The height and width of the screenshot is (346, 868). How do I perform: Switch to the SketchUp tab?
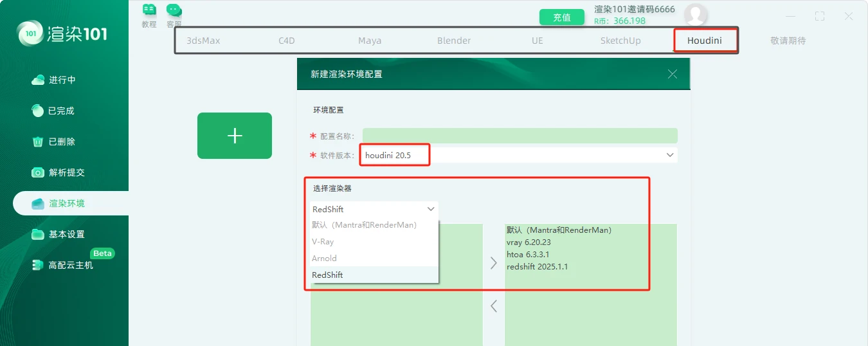point(620,41)
